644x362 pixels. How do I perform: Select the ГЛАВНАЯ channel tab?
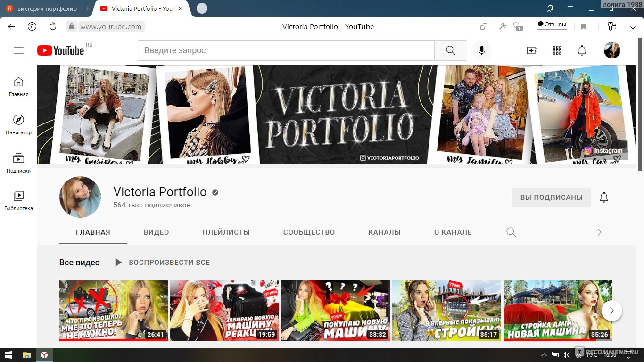93,232
